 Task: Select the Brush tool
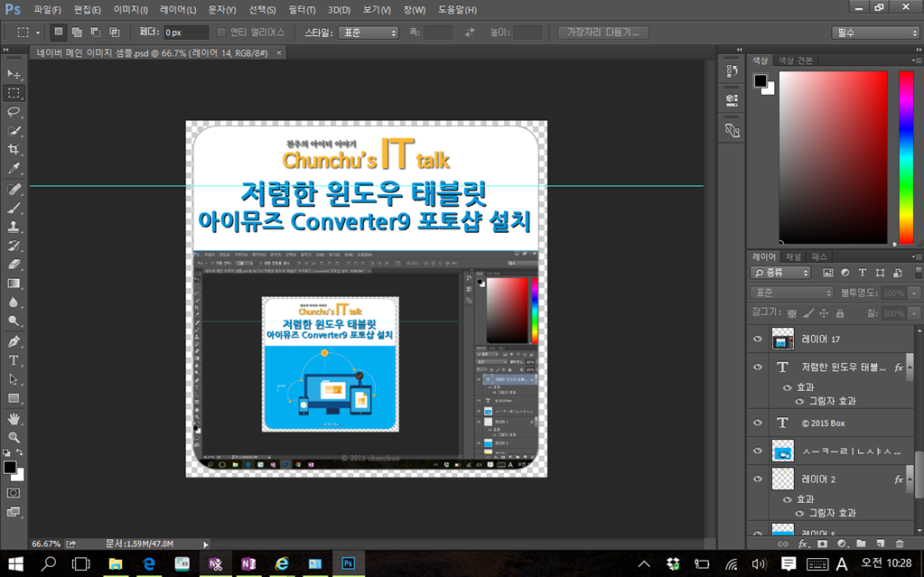[x=14, y=208]
